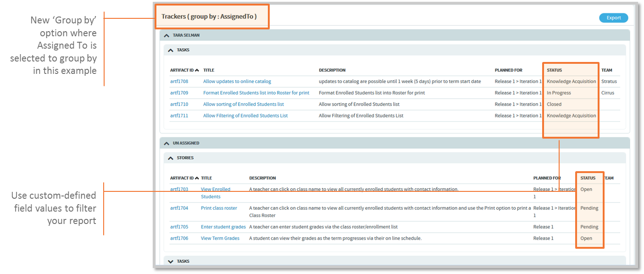Viewport: 644px width, 274px height.
Task: Select 'Release 1' planned for artf1706
Action: tap(543, 238)
